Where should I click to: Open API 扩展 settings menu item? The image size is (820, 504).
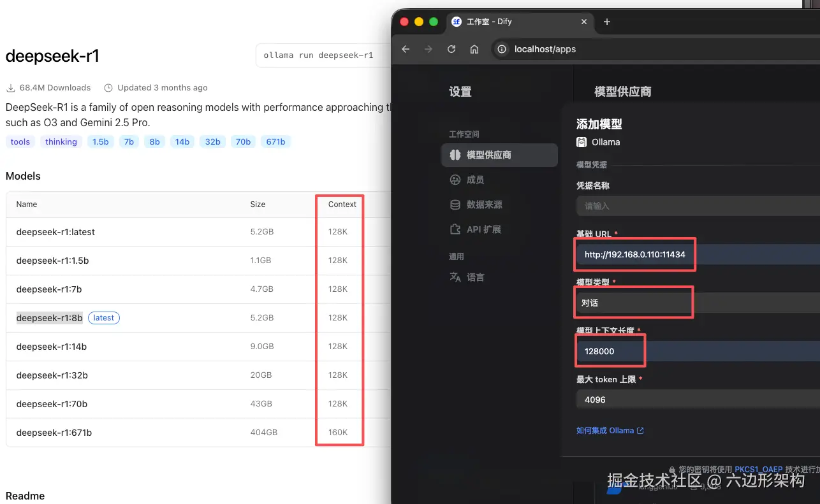pos(499,229)
